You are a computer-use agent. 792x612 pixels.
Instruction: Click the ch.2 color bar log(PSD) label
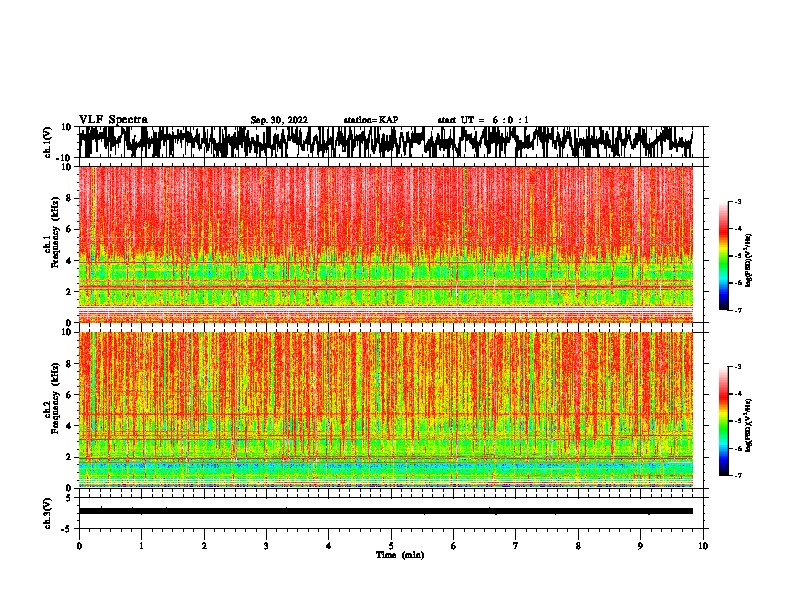748,425
